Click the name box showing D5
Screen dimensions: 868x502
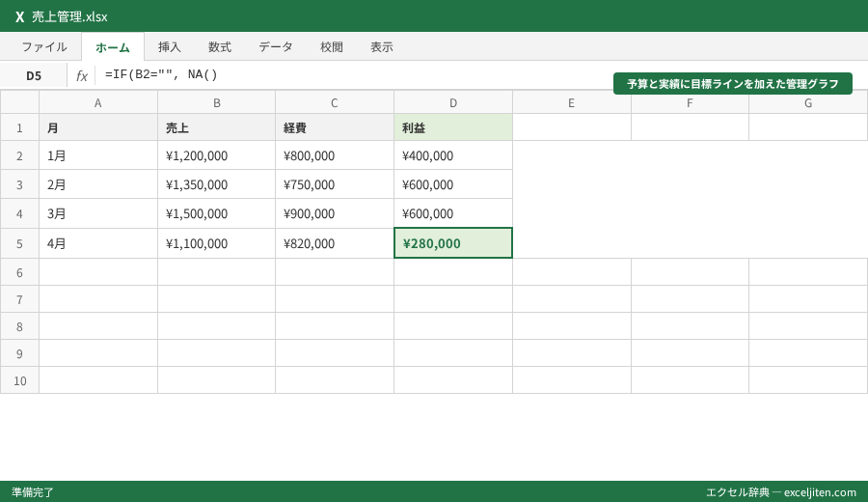[x=34, y=75]
